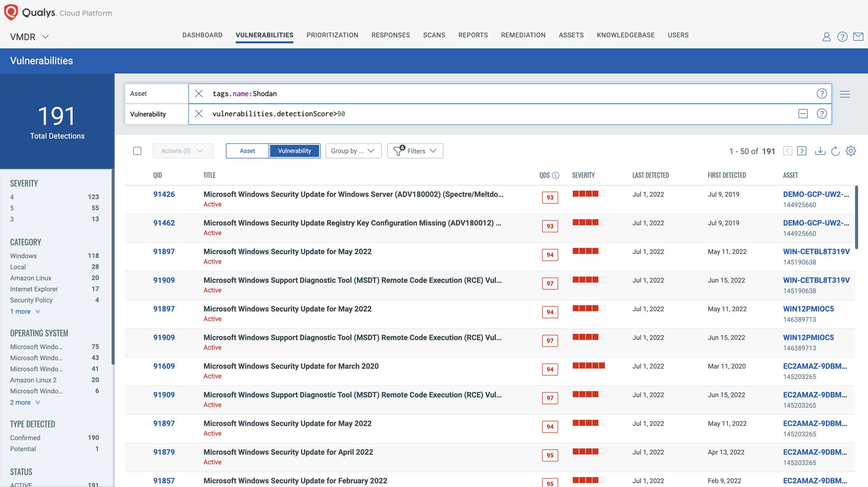Click the Qualys shield logo

click(11, 12)
